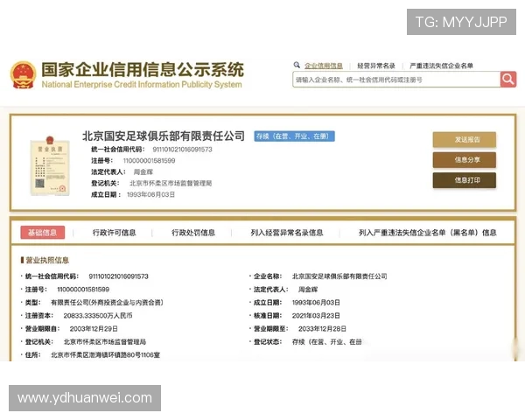Open the business license thumbnail image
Image resolution: width=525 pixels, height=420 pixels.
[50, 165]
